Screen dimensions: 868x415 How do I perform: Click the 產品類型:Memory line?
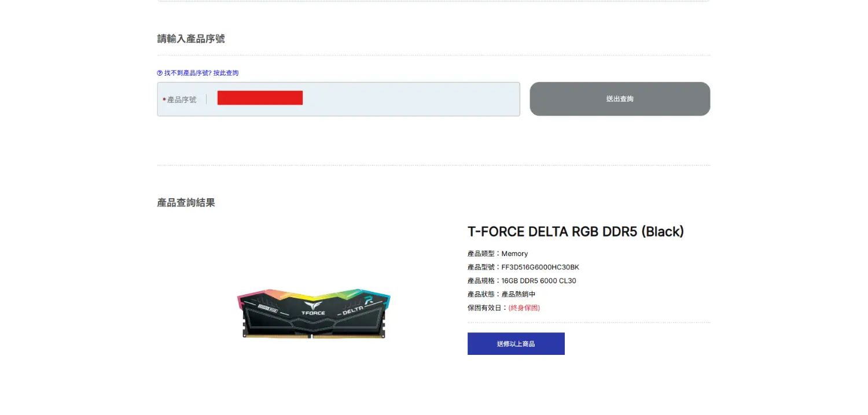coord(498,254)
